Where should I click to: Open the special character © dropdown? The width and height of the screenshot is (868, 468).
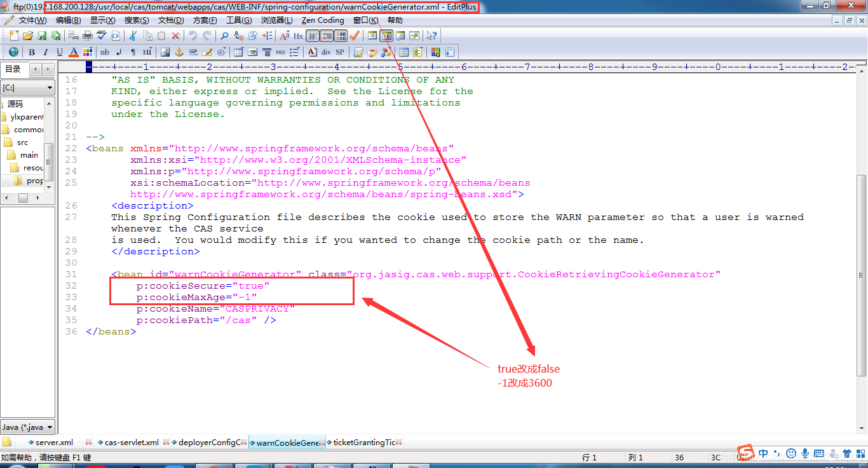point(222,52)
